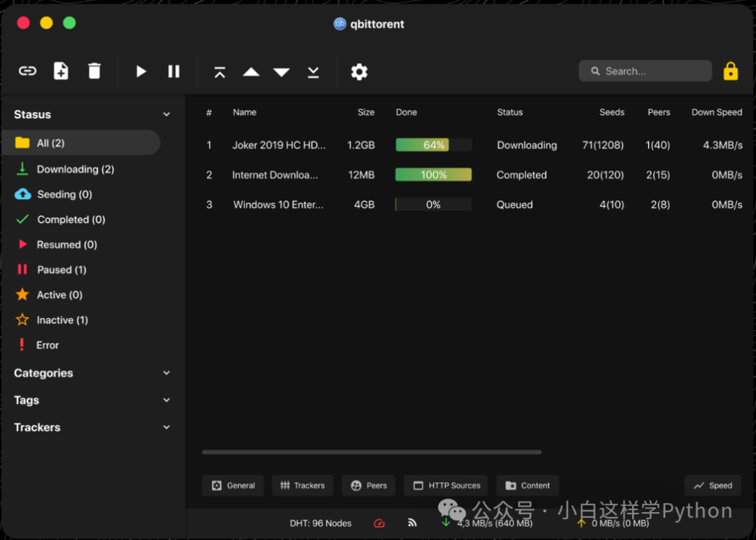This screenshot has width=756, height=540.
Task: Expand the Categories section
Action: click(167, 373)
